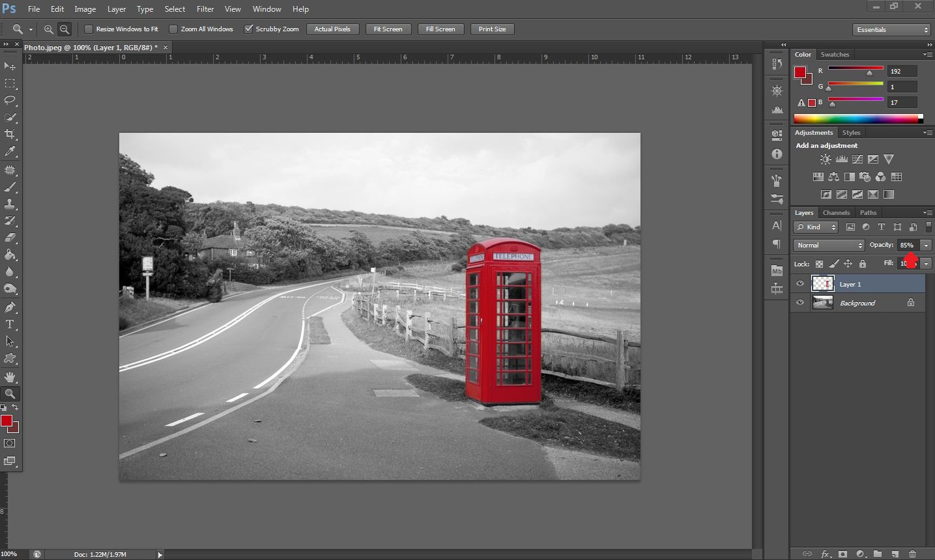Select the Lasso tool
The width and height of the screenshot is (935, 560).
pyautogui.click(x=9, y=100)
